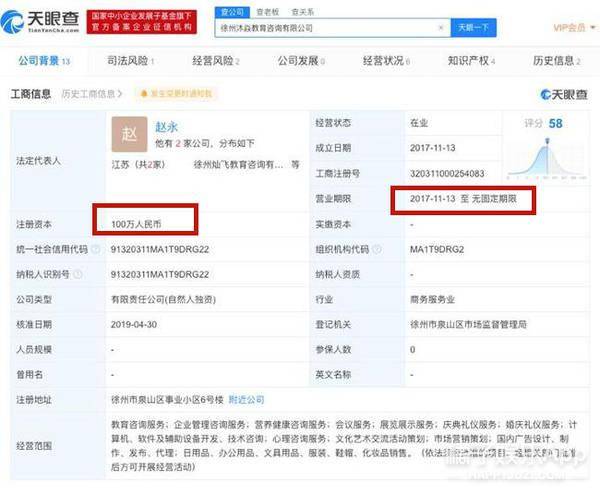Screen dimensions: 600x496
Task: Clear the search box with the X icon
Action: point(441,28)
